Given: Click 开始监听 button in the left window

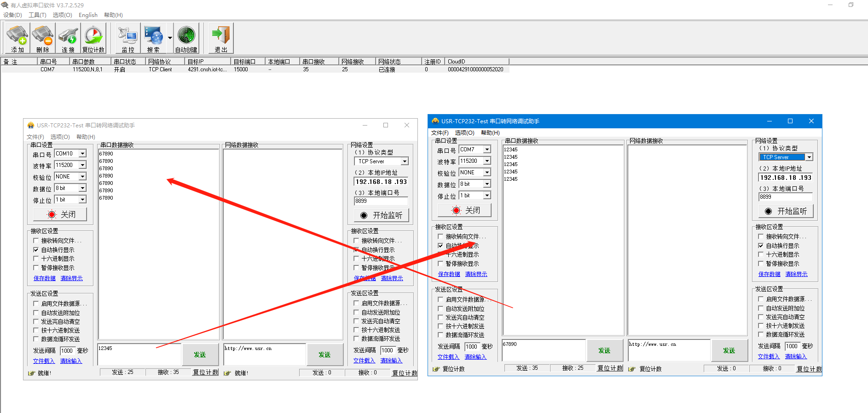Looking at the screenshot, I should point(382,215).
